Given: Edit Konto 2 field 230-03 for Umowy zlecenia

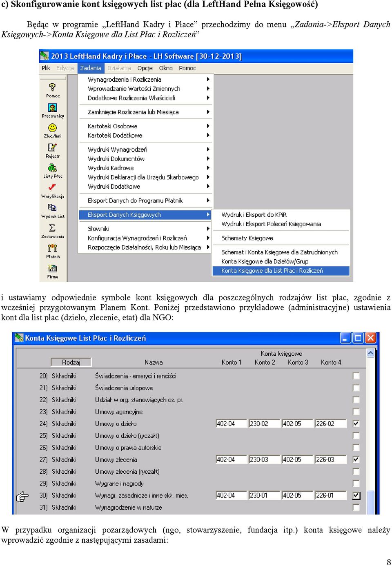Looking at the screenshot, I should [265, 459].
